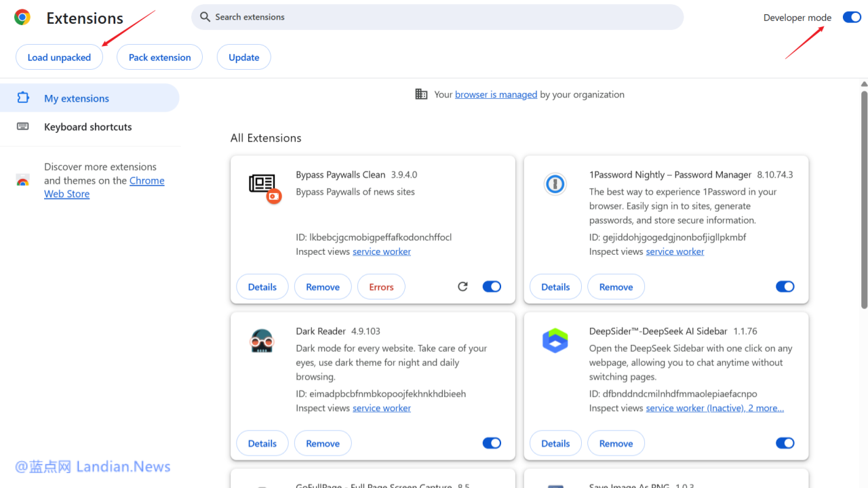Open Details for Dark Reader
Viewport: 868px width, 488px height.
click(262, 443)
